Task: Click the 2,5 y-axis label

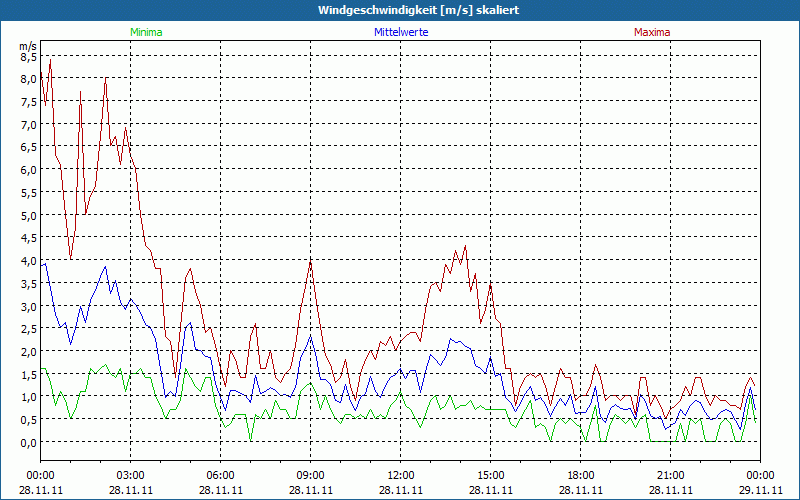Action: pyautogui.click(x=29, y=329)
